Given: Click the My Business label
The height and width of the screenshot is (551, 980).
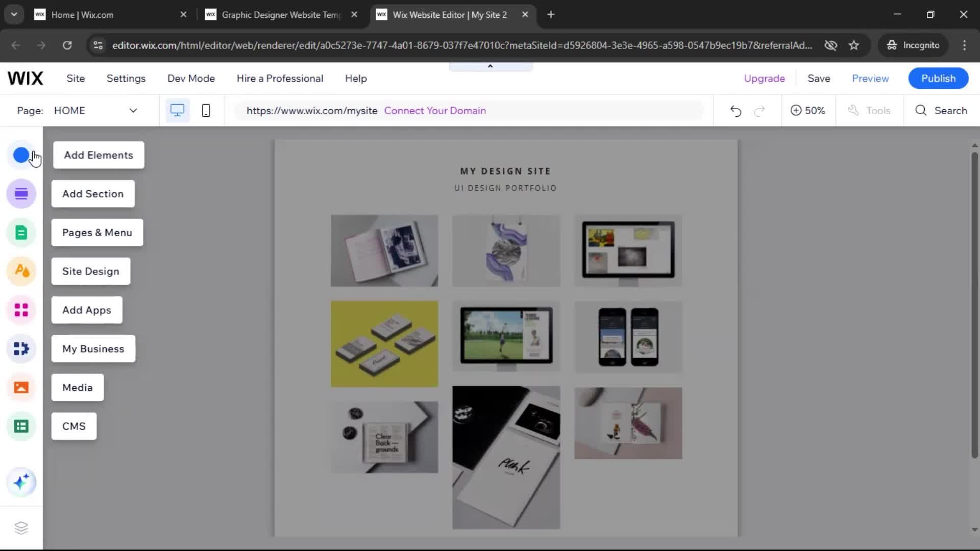Looking at the screenshot, I should click(93, 349).
